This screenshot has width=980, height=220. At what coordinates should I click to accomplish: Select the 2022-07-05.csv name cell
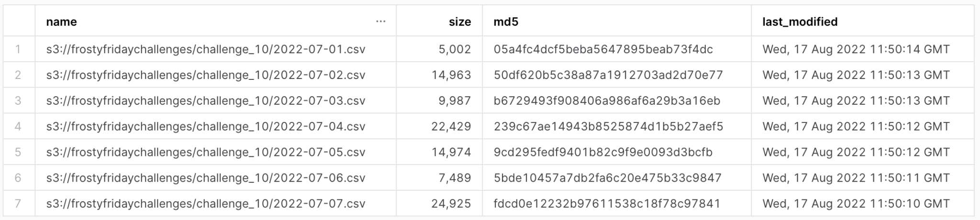pos(206,152)
